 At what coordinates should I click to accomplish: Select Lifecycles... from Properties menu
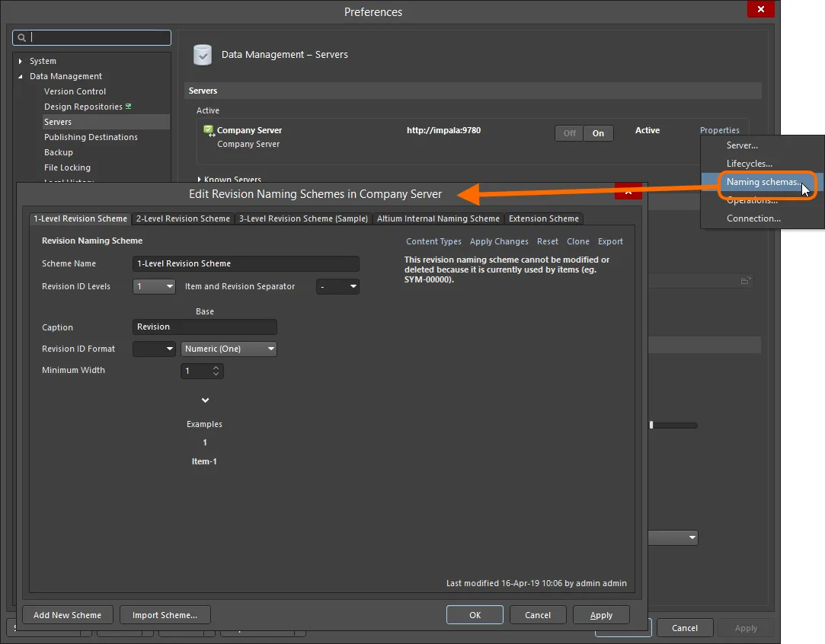[750, 164]
